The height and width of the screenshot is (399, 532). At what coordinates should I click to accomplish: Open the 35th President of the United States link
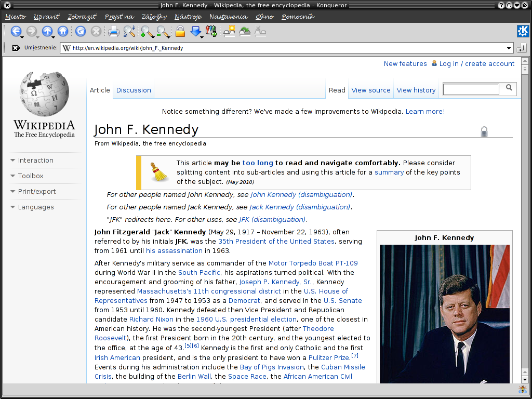tap(276, 241)
